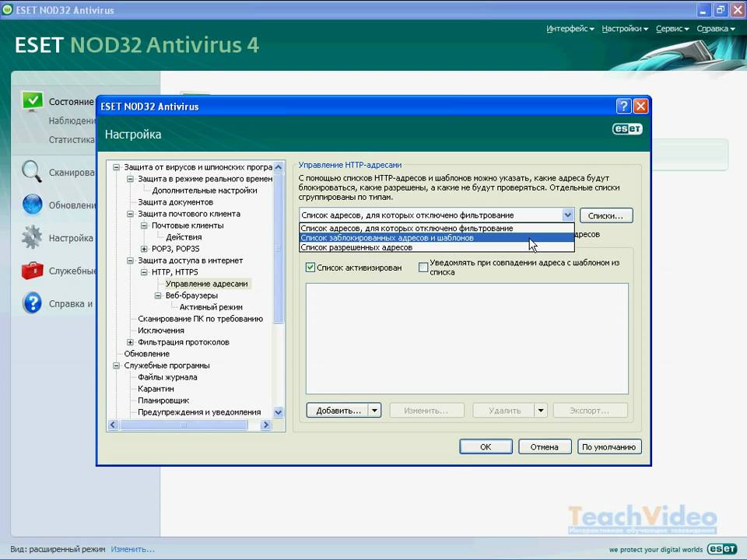
Task: Click tree horizontal scrollbar right arrow
Action: pyautogui.click(x=266, y=425)
